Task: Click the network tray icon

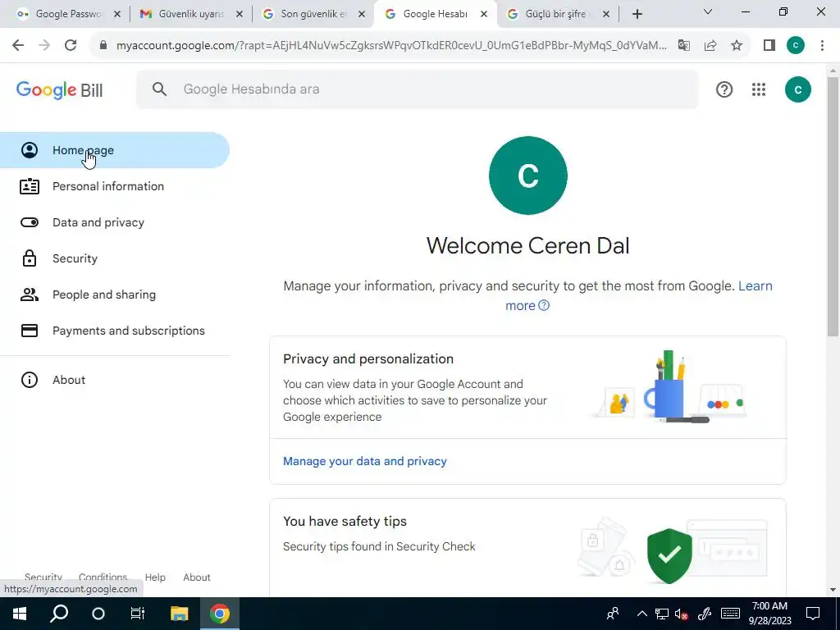Action: 662,614
